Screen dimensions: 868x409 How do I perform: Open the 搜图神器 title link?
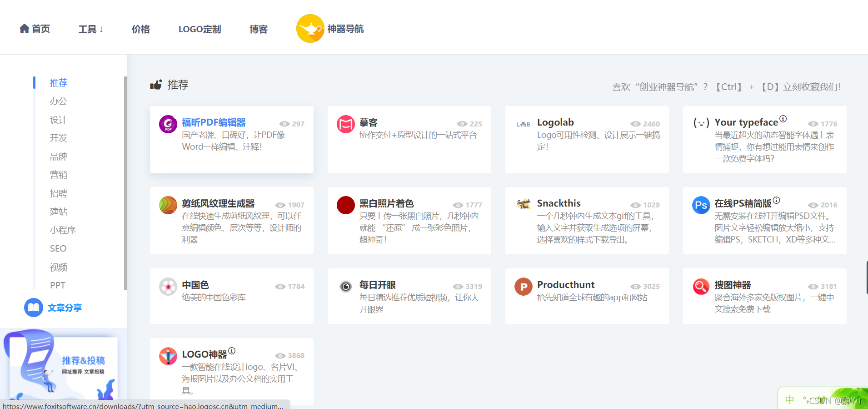[733, 285]
